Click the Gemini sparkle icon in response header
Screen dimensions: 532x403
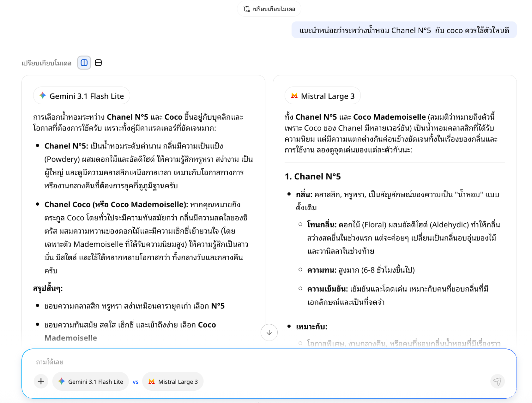[x=43, y=96]
